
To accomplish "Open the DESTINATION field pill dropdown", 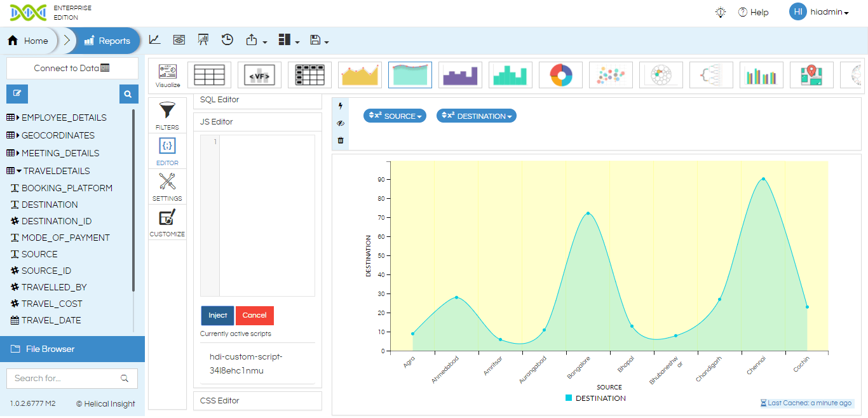I will (477, 116).
